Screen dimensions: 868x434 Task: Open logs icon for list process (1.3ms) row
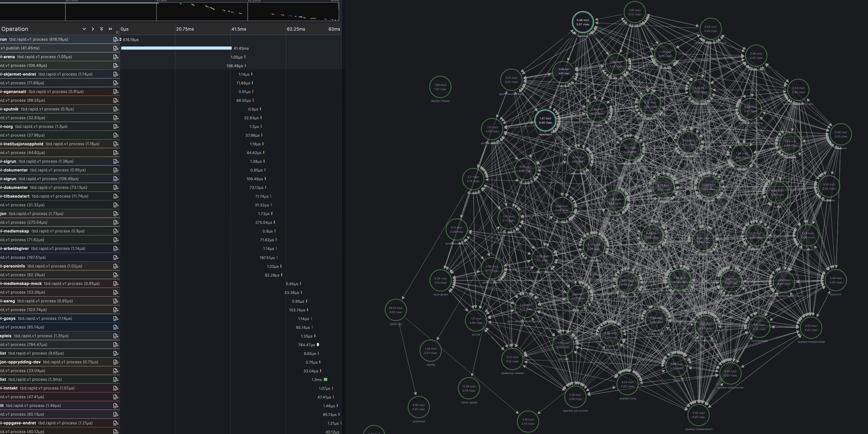click(x=116, y=379)
